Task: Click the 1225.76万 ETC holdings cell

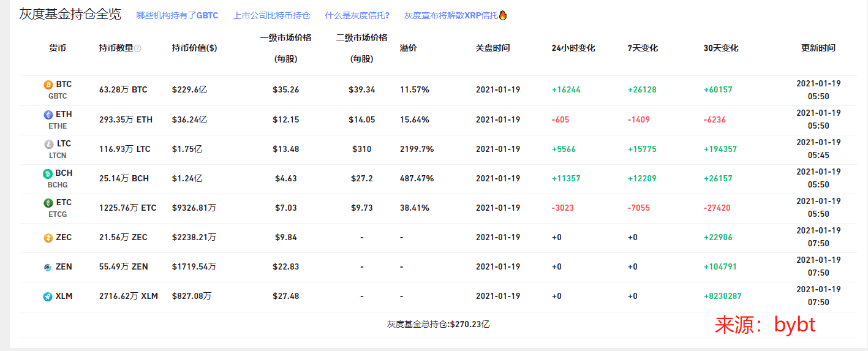Action: click(127, 208)
